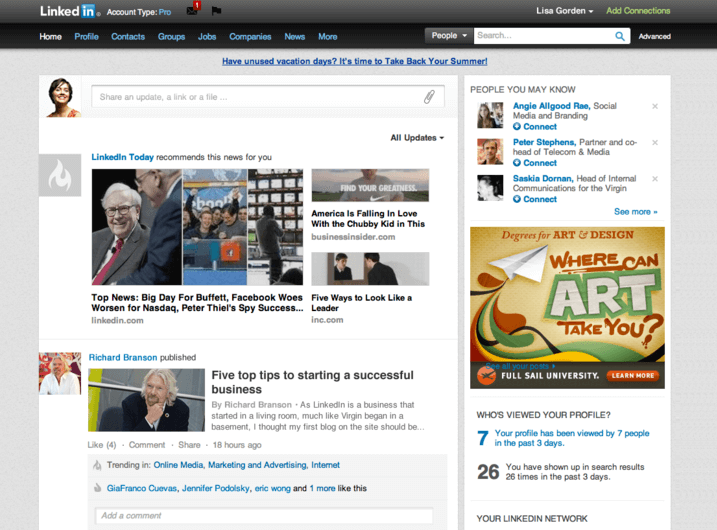This screenshot has height=530, width=717.
Task: Click Marketing and Advertising trending link
Action: pyautogui.click(x=258, y=465)
